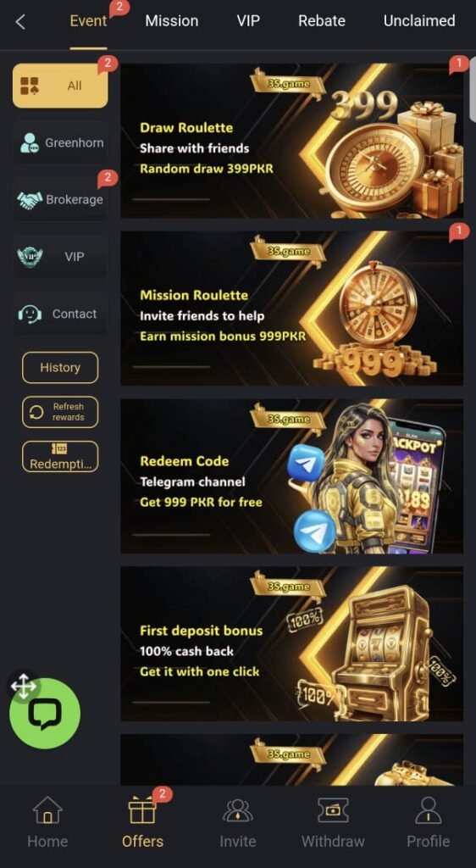Click the History button
476x868 pixels.
(60, 368)
